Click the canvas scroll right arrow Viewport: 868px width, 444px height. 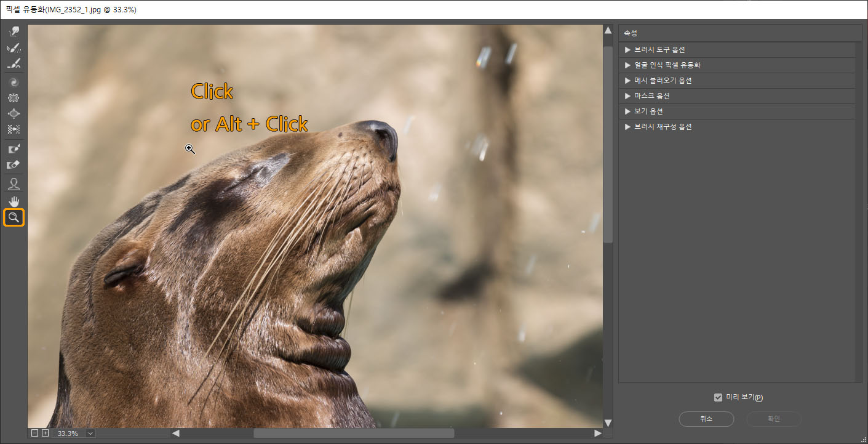tap(598, 434)
